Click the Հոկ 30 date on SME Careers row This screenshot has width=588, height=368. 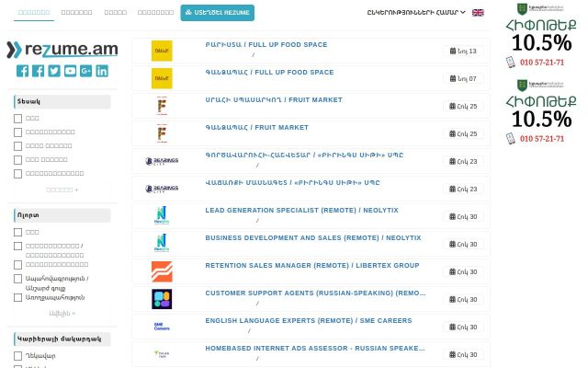click(x=463, y=328)
